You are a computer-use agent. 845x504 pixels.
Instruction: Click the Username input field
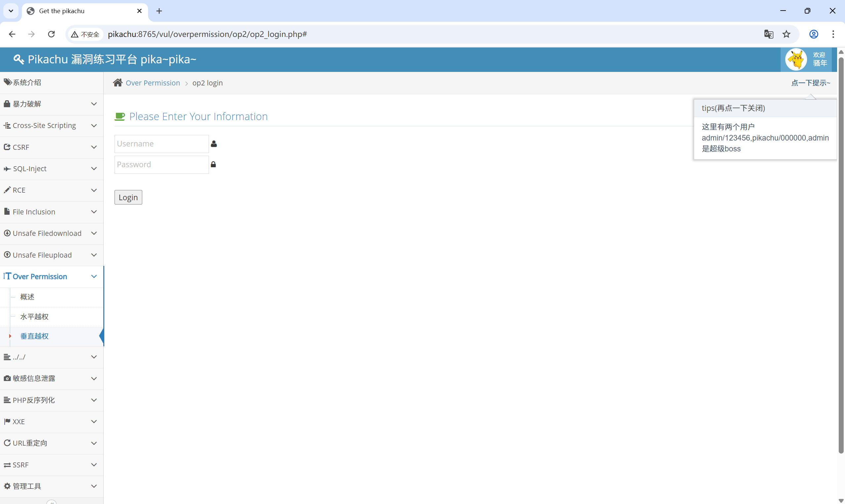pos(161,144)
